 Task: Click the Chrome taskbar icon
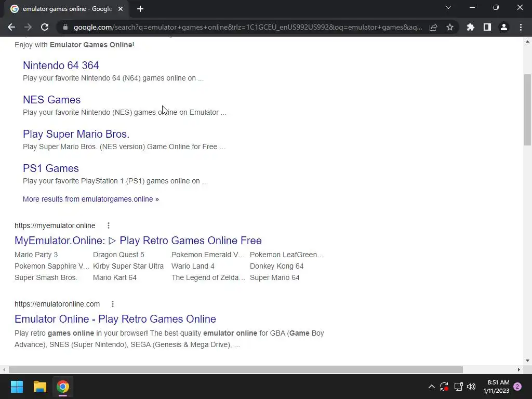click(63, 387)
